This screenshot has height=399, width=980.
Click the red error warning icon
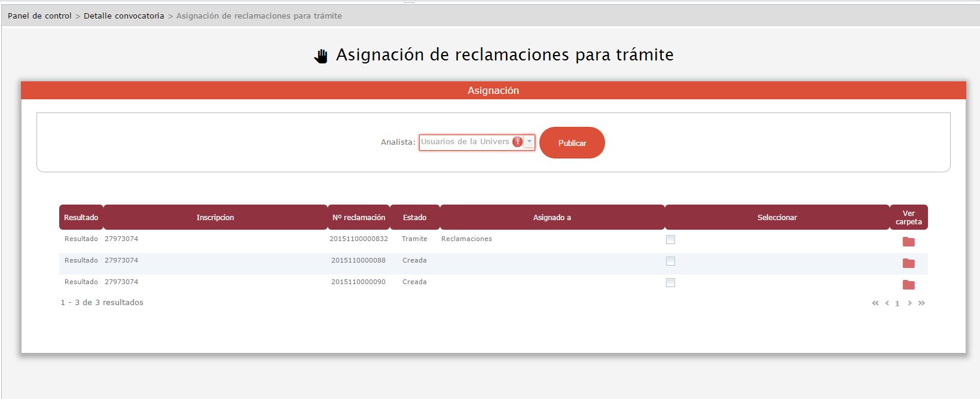517,142
